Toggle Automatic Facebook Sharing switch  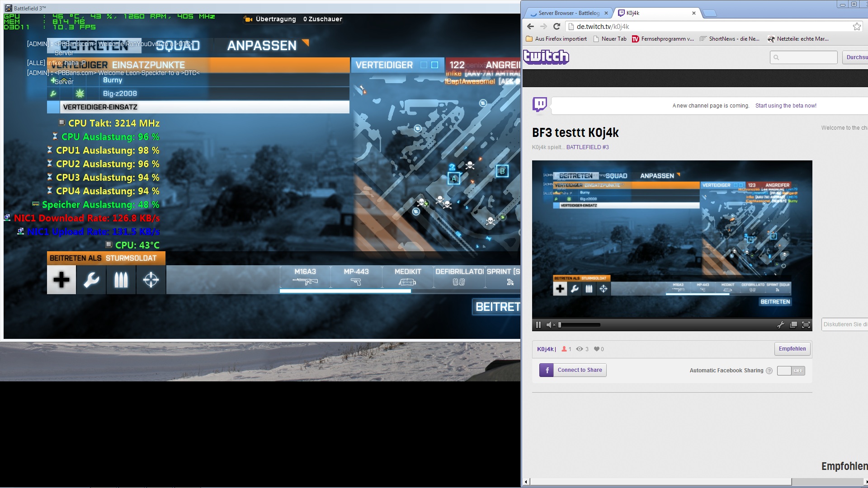pyautogui.click(x=791, y=371)
